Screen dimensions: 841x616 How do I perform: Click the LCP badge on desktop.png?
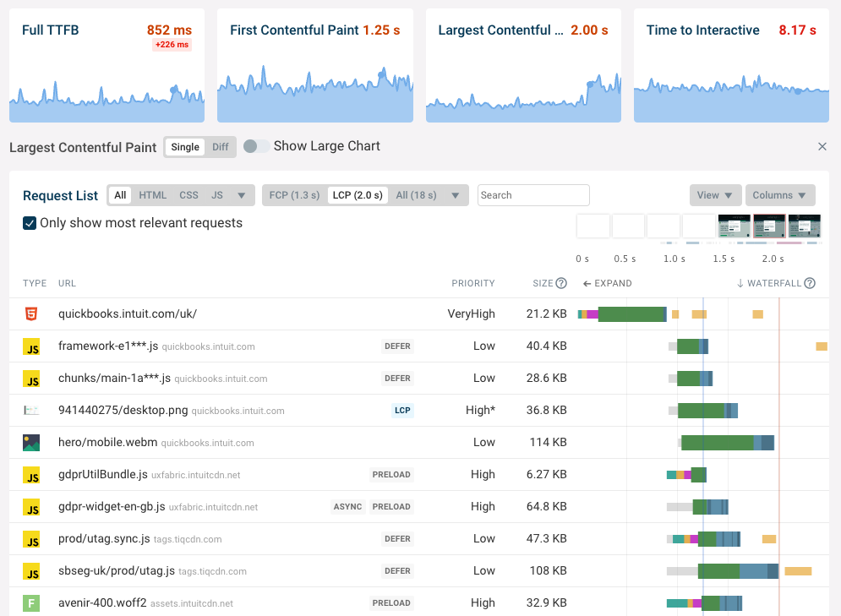pos(402,411)
